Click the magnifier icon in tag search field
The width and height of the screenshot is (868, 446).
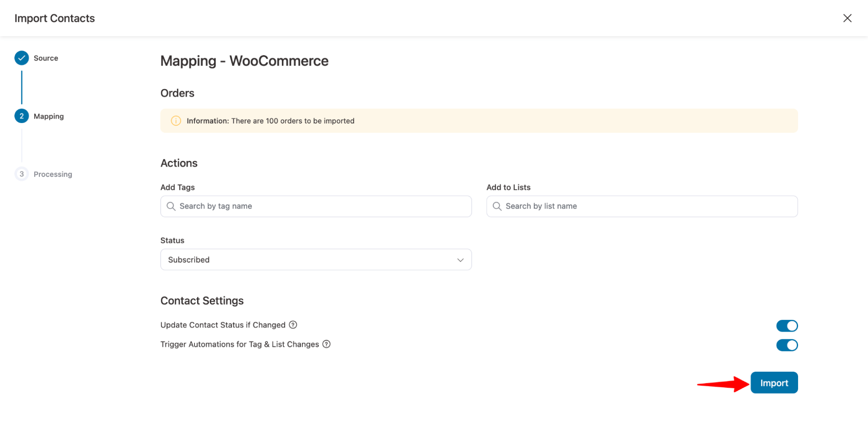tap(171, 206)
